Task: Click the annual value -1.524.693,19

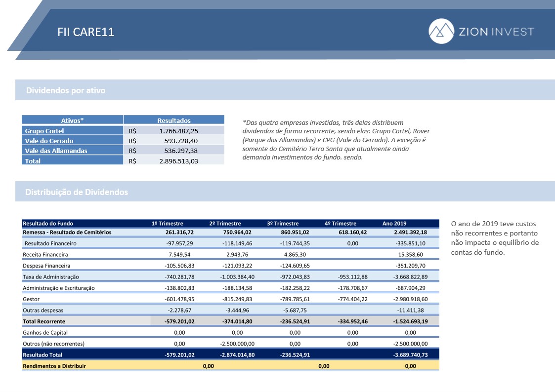Action: (x=410, y=321)
